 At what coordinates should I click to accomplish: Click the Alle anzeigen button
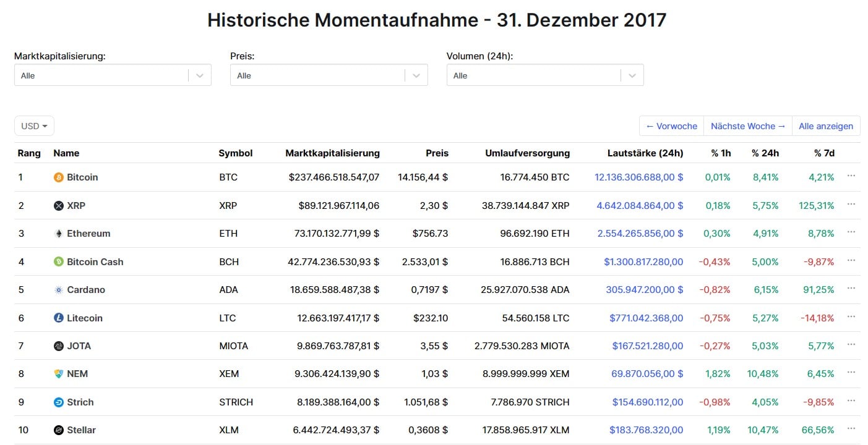pyautogui.click(x=826, y=126)
